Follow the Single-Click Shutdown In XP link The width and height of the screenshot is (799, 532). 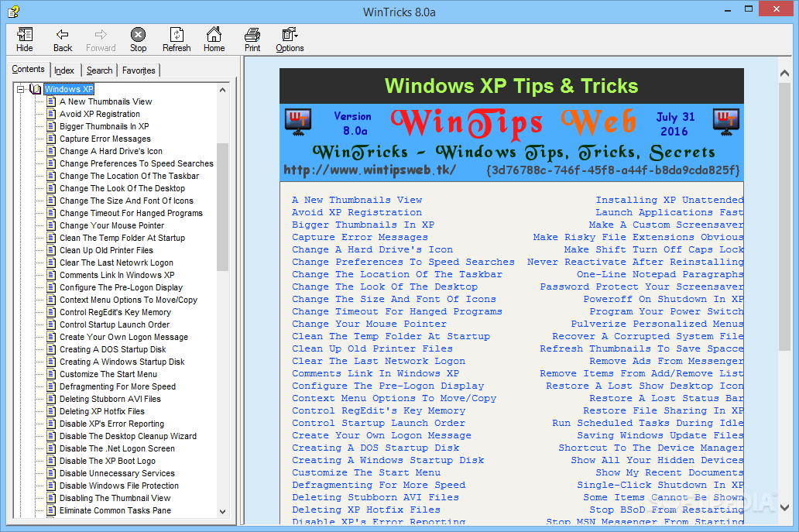pos(660,485)
